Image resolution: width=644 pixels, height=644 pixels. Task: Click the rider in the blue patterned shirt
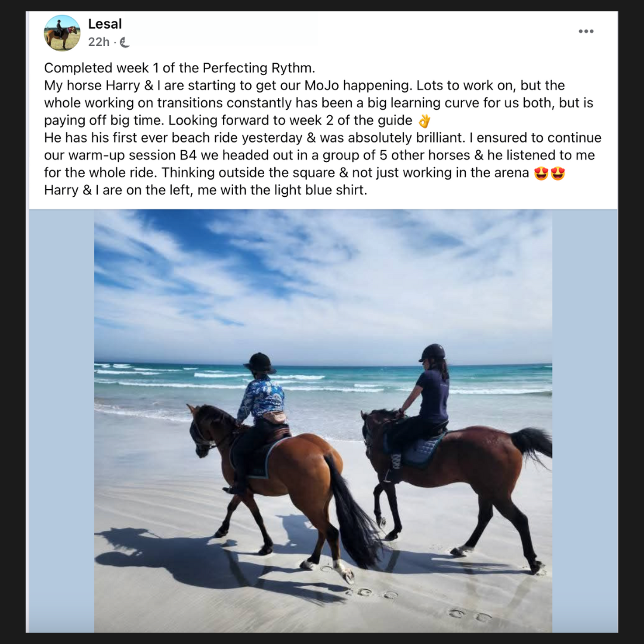259,415
